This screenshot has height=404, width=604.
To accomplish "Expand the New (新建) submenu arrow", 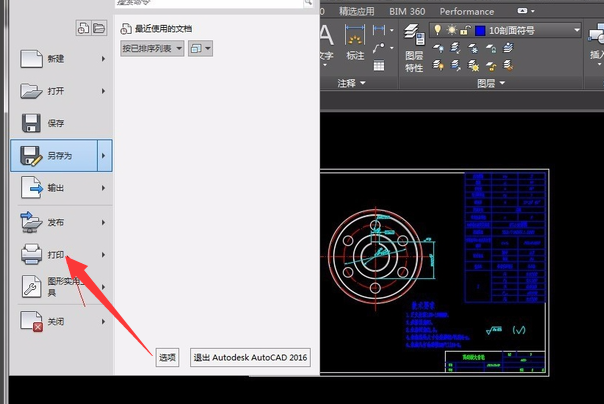I will tap(103, 59).
